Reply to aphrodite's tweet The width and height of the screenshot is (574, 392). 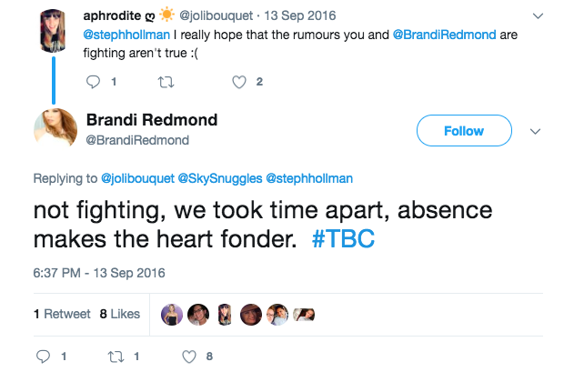click(x=93, y=82)
